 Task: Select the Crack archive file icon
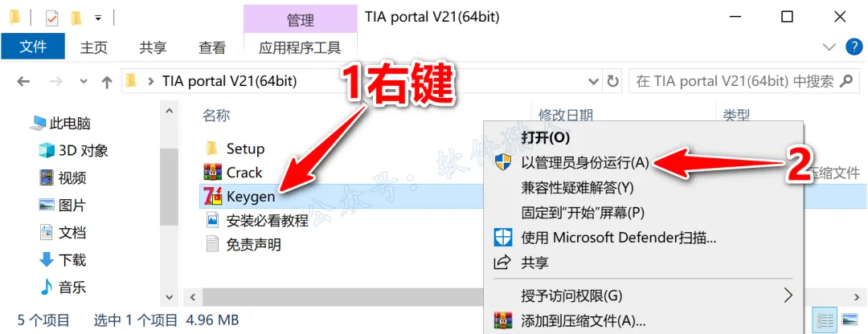[x=212, y=172]
